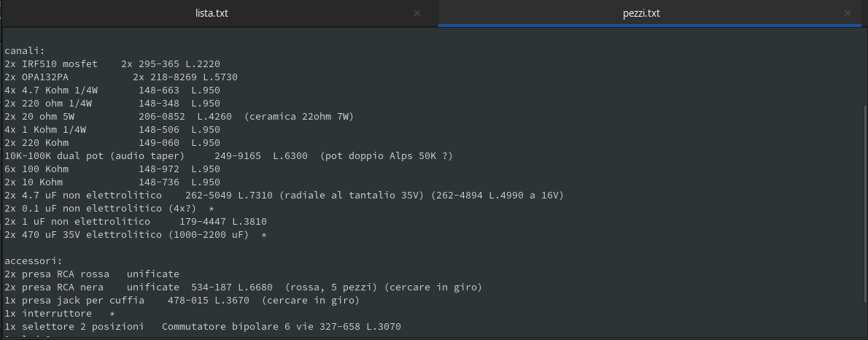This screenshot has width=868, height=340.
Task: Click the 'accessori:' heading
Action: point(34,260)
